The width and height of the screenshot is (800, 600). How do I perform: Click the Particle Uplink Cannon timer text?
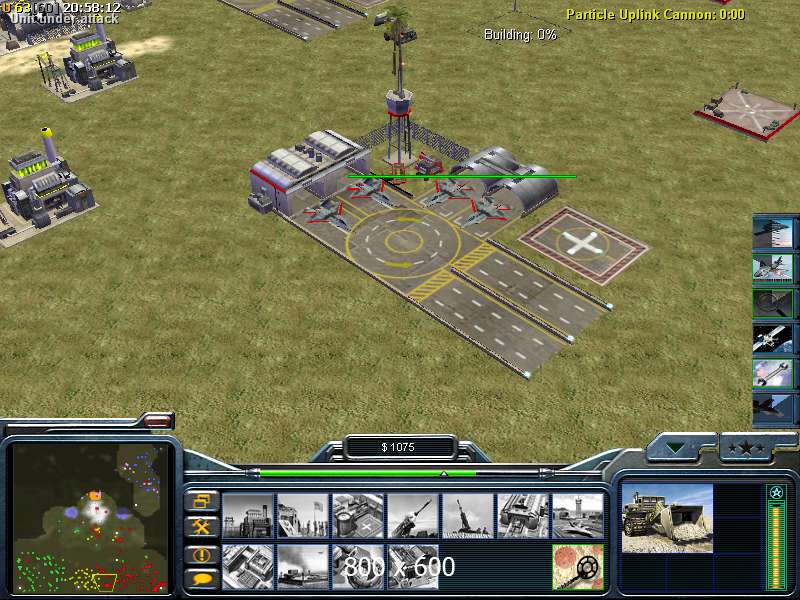point(655,14)
